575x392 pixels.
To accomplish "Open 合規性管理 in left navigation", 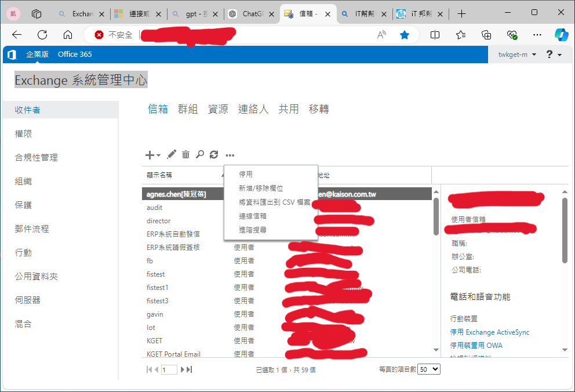I will 37,158.
